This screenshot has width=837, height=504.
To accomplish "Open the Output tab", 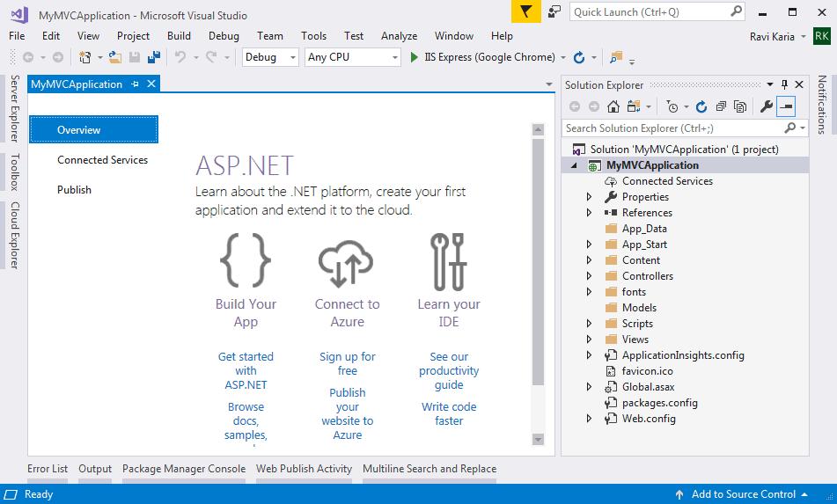I will [95, 469].
